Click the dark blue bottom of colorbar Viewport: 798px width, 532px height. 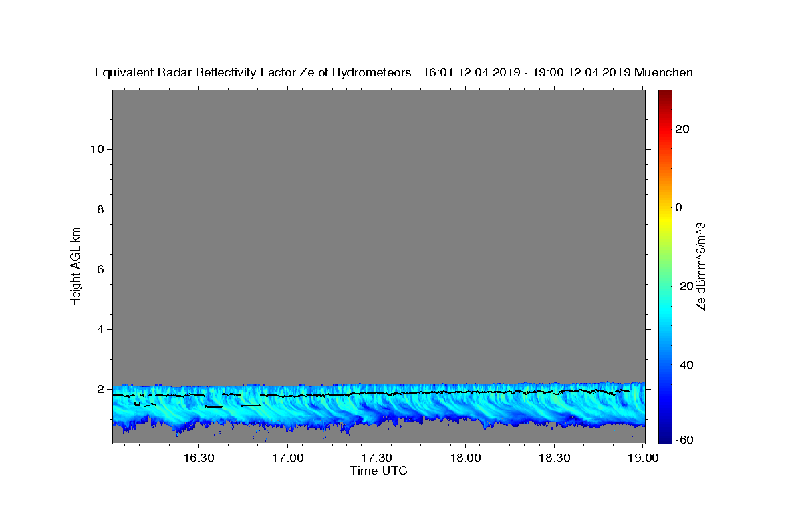665,438
